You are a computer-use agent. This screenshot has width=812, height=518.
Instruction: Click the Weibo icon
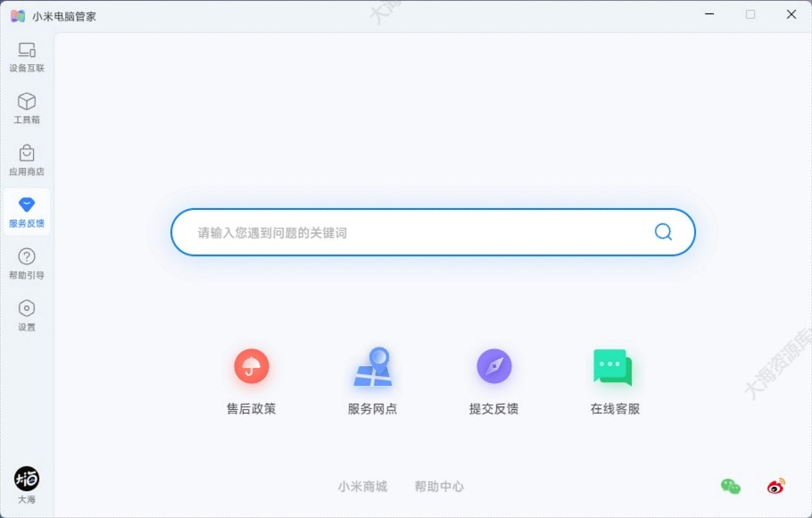pos(775,487)
